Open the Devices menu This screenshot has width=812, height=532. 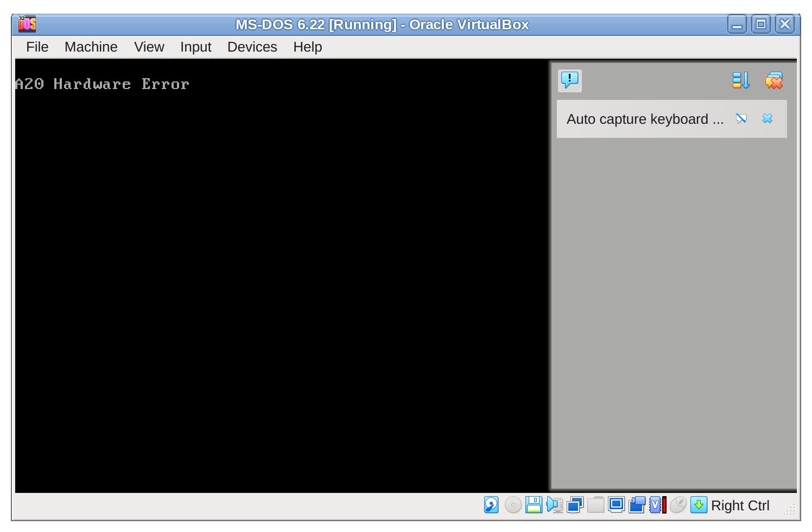point(252,47)
